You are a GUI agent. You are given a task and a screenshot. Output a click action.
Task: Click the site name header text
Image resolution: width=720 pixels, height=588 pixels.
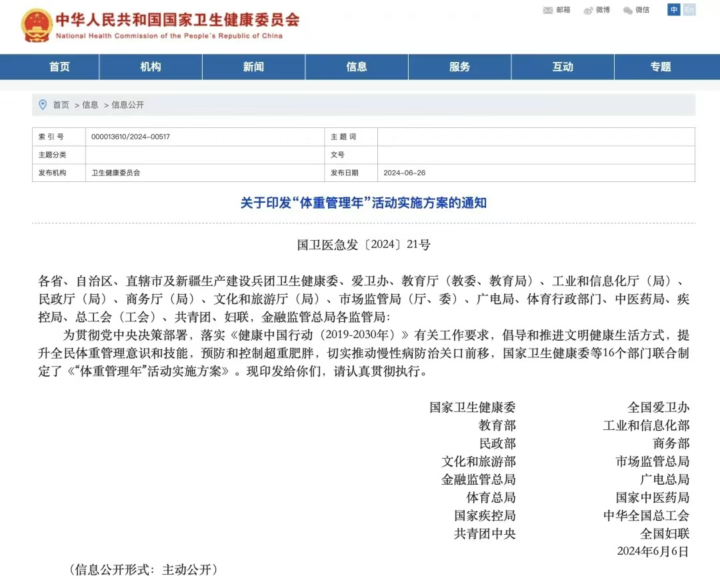pyautogui.click(x=177, y=20)
